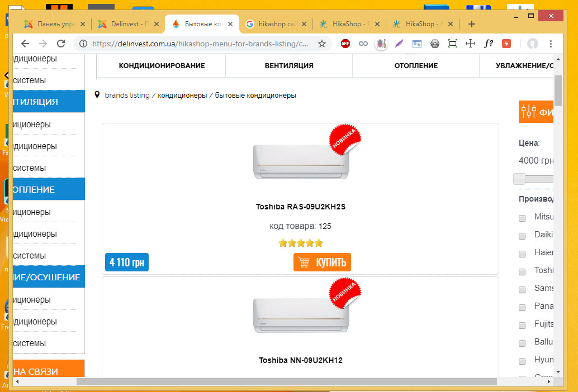This screenshot has height=392, width=578.
Task: Click the horizontal scrollbar thumb
Action: point(286,382)
